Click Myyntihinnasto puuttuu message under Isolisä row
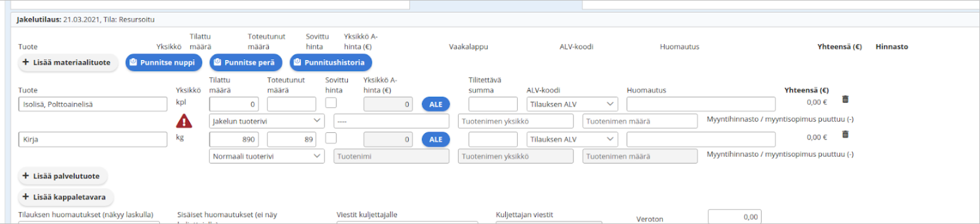Image resolution: width=980 pixels, height=224 pixels. [780, 119]
